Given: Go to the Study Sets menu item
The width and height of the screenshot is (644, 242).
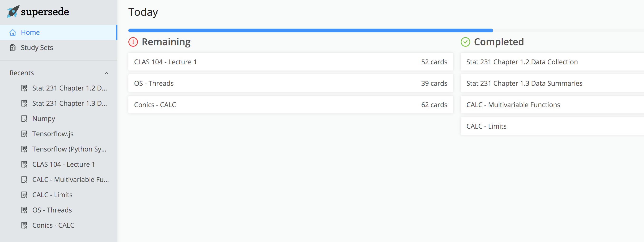Looking at the screenshot, I should pyautogui.click(x=37, y=48).
